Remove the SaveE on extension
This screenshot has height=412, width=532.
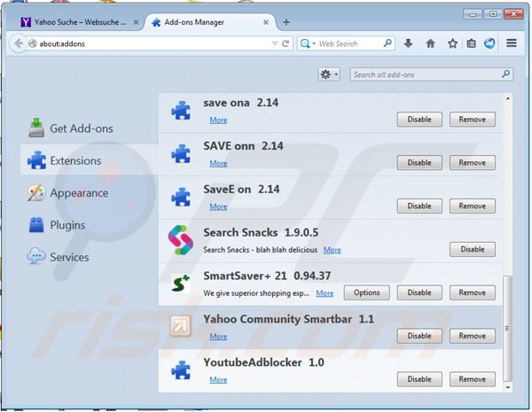point(473,206)
